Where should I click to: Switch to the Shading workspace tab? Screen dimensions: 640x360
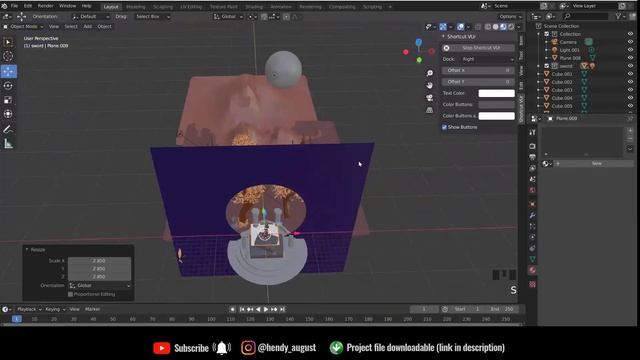click(254, 7)
